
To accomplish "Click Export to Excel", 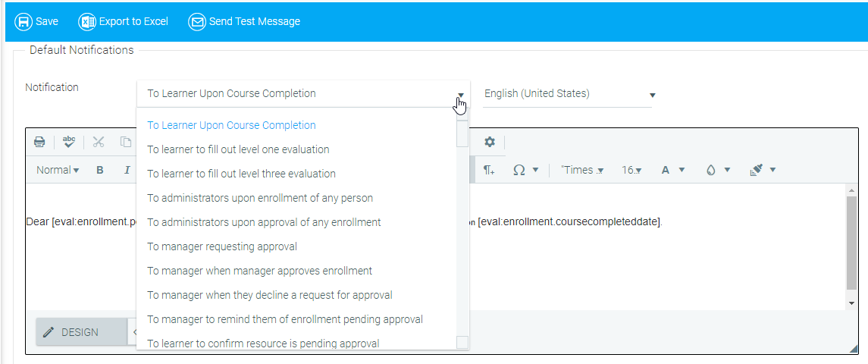I will 124,21.
